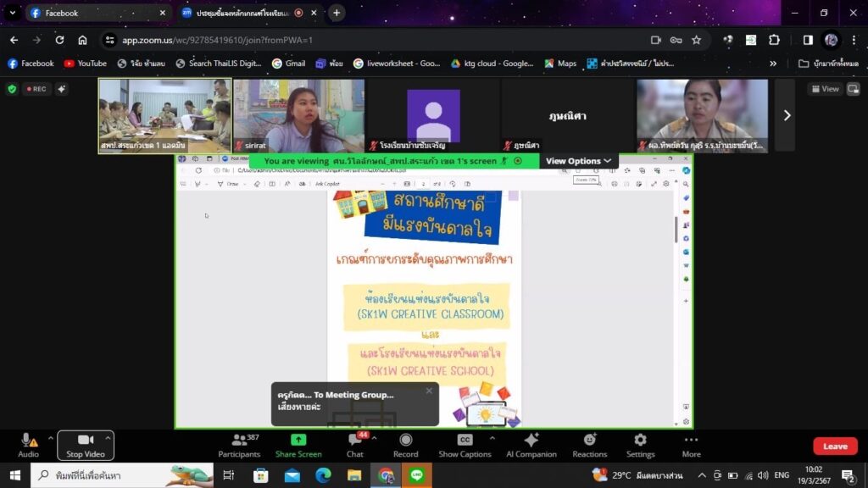Click the REC recording indicator
868x488 pixels.
coord(36,88)
